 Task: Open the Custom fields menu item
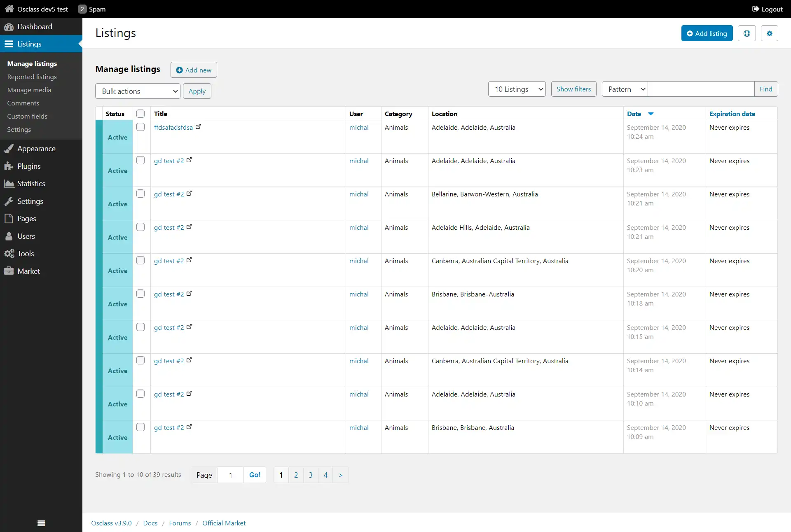pyautogui.click(x=27, y=116)
